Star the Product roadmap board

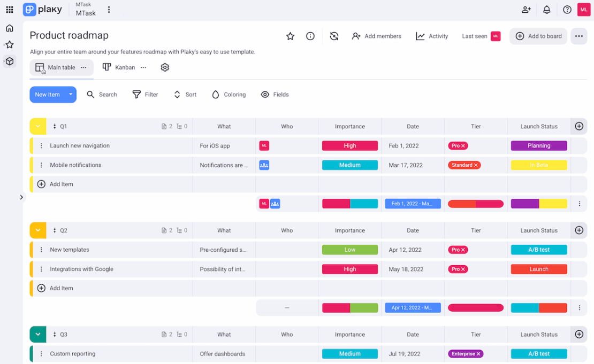click(x=290, y=36)
